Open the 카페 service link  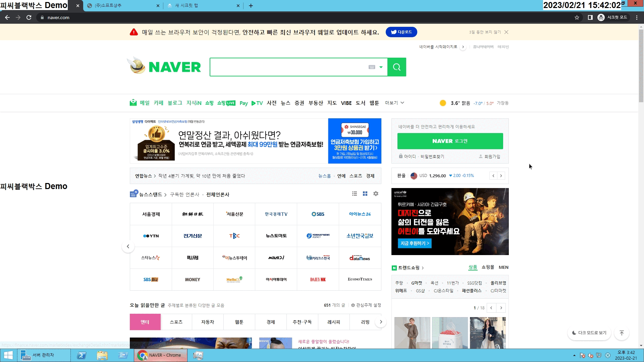158,103
